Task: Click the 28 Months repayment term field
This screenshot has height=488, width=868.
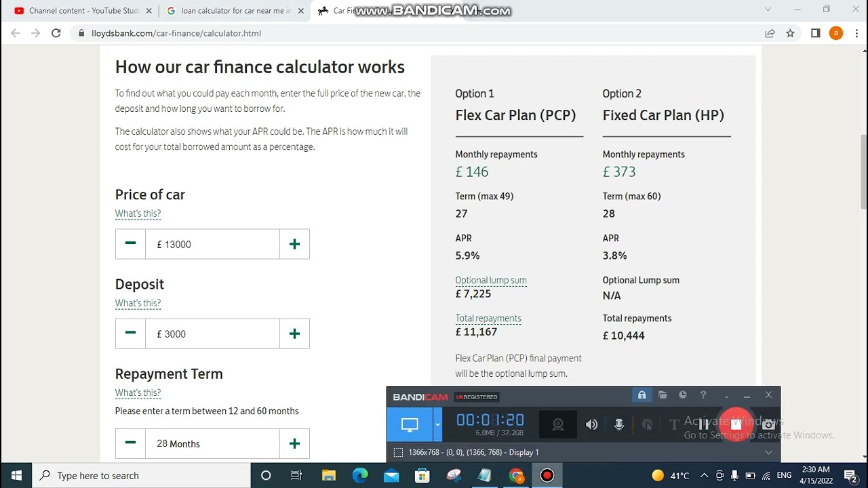Action: tap(212, 443)
